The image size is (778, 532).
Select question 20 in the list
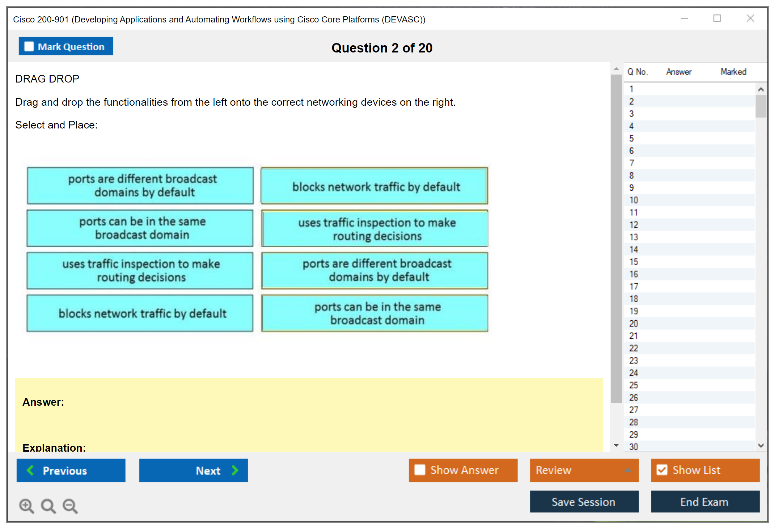(634, 324)
